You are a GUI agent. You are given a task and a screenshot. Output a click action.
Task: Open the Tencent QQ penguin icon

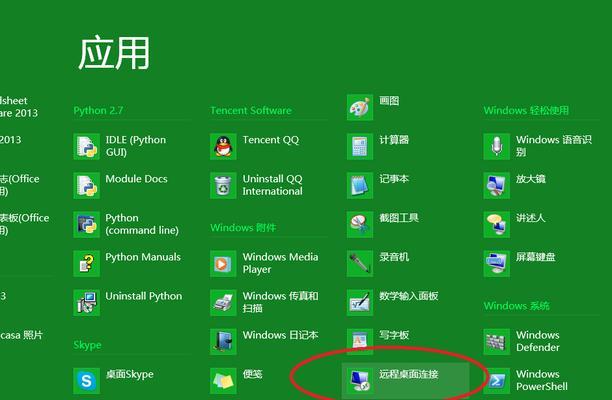coord(223,146)
